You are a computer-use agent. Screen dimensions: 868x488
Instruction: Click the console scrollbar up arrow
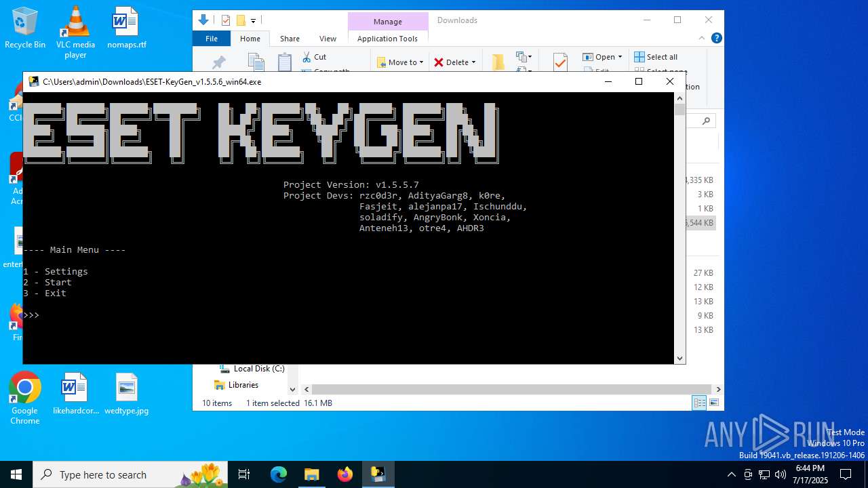tap(679, 98)
